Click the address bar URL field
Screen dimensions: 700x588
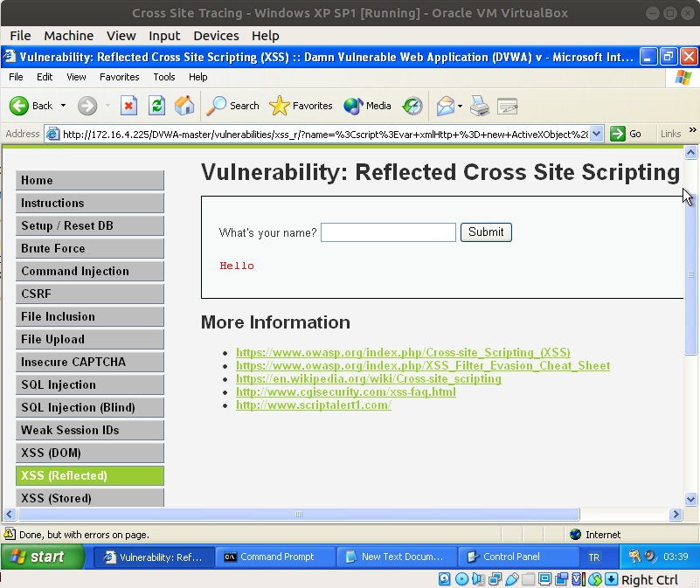[325, 134]
